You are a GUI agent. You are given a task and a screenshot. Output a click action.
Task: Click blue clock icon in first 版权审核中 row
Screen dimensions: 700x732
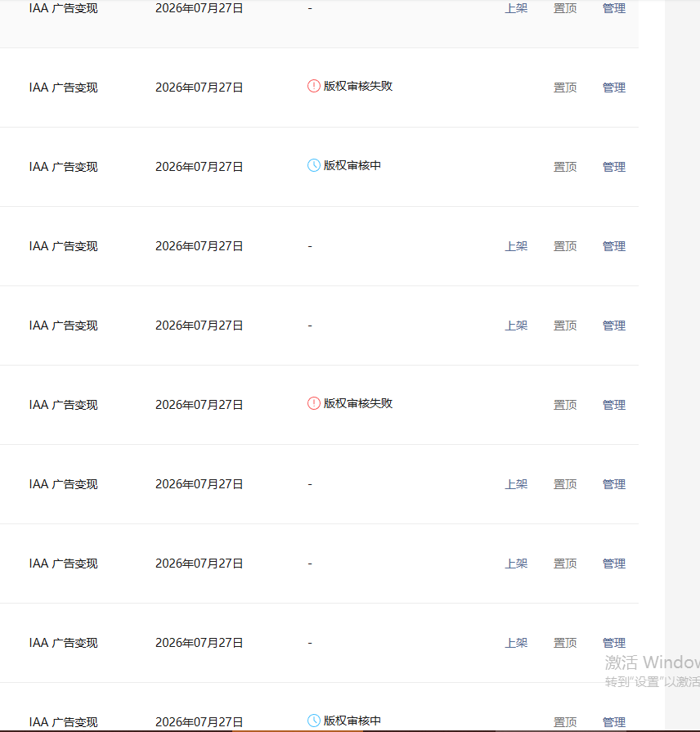click(x=313, y=166)
